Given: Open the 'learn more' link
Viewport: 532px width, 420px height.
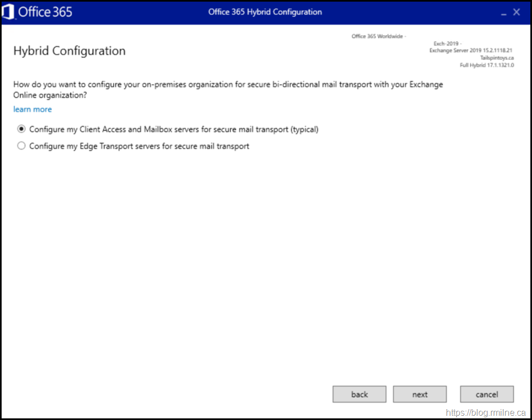Looking at the screenshot, I should pos(33,109).
